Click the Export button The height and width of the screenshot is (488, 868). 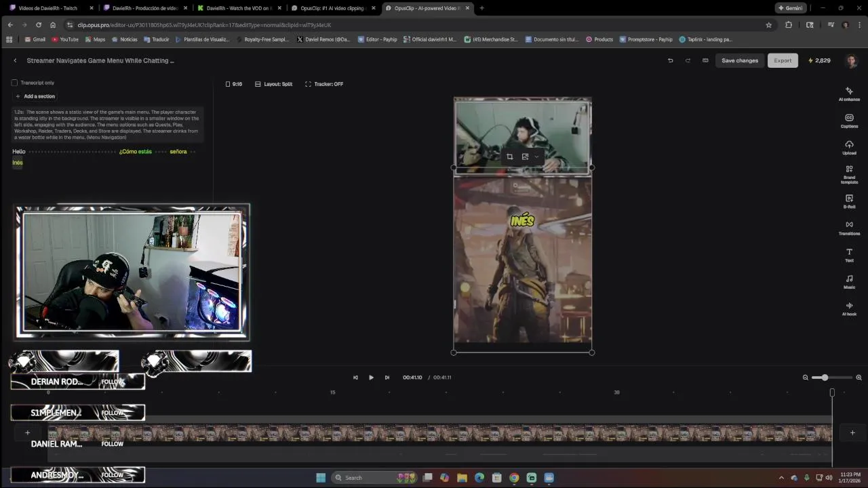783,60
